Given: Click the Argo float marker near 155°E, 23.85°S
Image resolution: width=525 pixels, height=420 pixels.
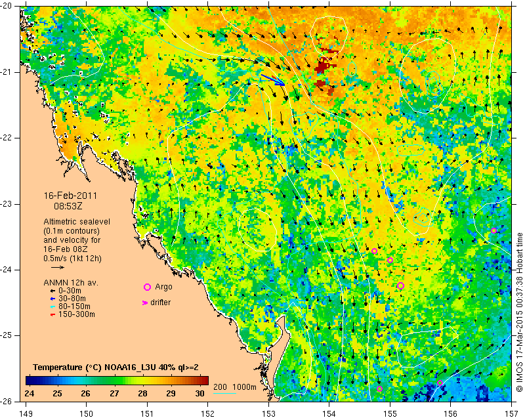Looking at the screenshot, I should tap(390, 261).
